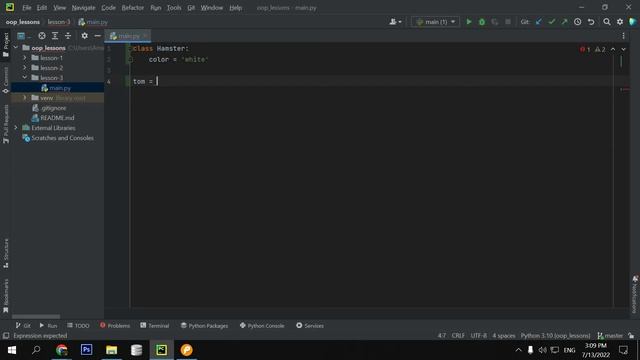Toggle the Commit tool window sidebar button
The width and height of the screenshot is (640, 360).
6,80
